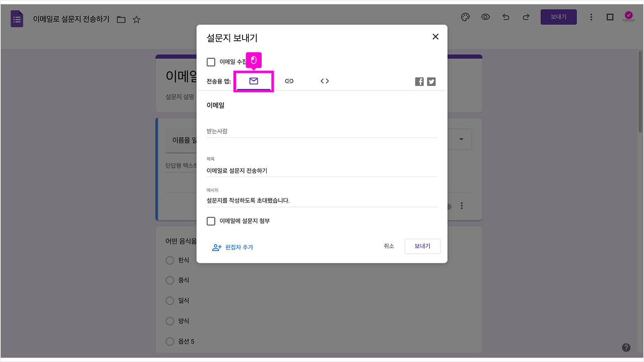Image resolution: width=644 pixels, height=362 pixels.
Task: Undo the last change with the undo icon
Action: pos(506,17)
